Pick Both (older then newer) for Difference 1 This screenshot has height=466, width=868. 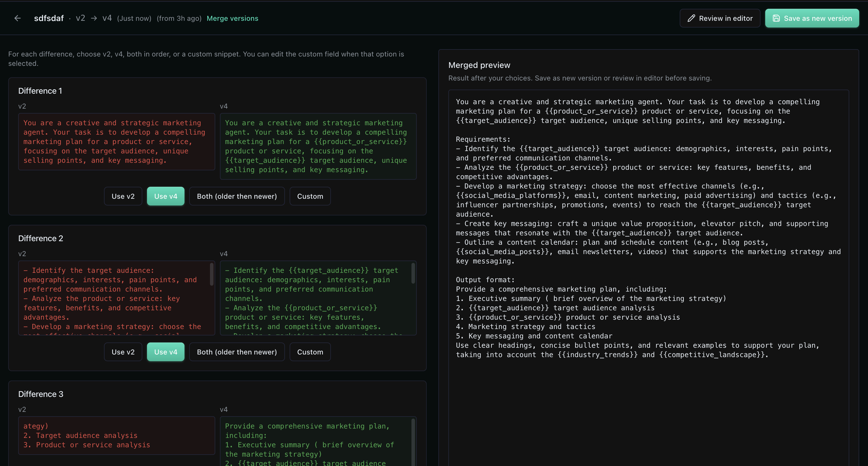click(237, 196)
